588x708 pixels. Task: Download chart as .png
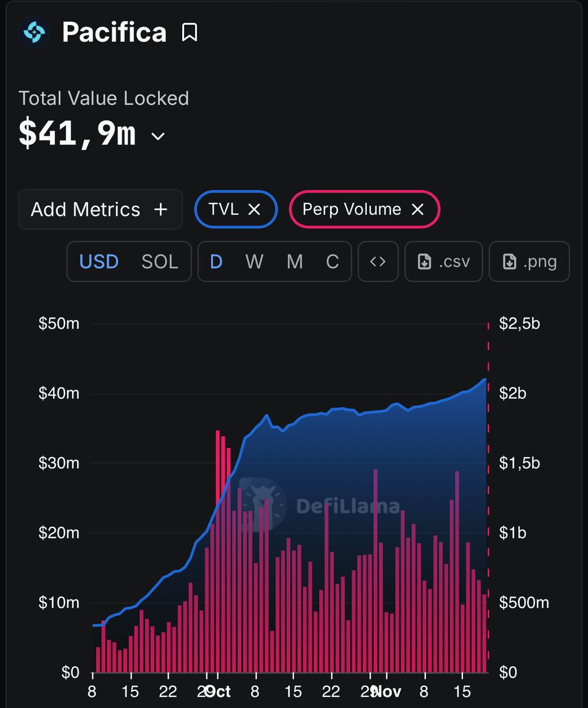pyautogui.click(x=530, y=261)
